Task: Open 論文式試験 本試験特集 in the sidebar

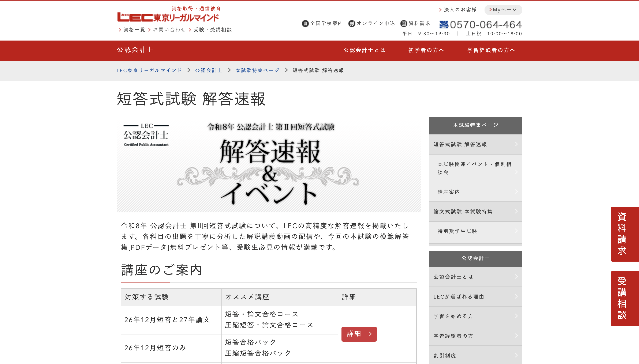Action: click(x=476, y=212)
